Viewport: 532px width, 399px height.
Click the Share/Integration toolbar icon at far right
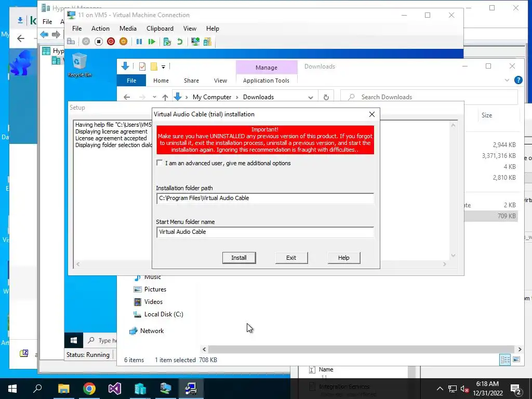tap(207, 42)
